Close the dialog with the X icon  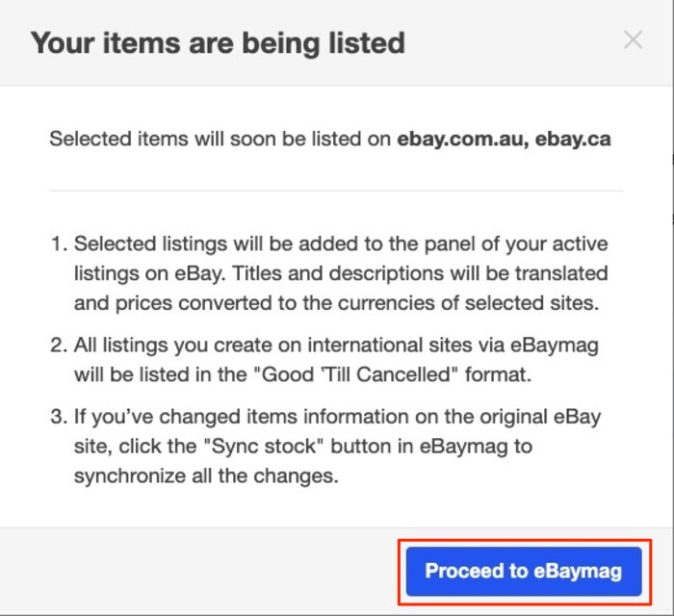(633, 39)
